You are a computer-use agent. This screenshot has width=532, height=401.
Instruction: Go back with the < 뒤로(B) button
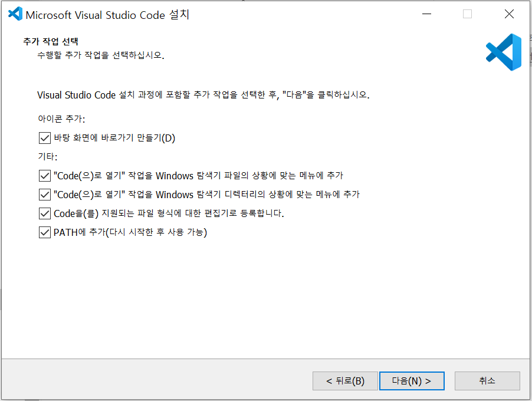(x=345, y=381)
